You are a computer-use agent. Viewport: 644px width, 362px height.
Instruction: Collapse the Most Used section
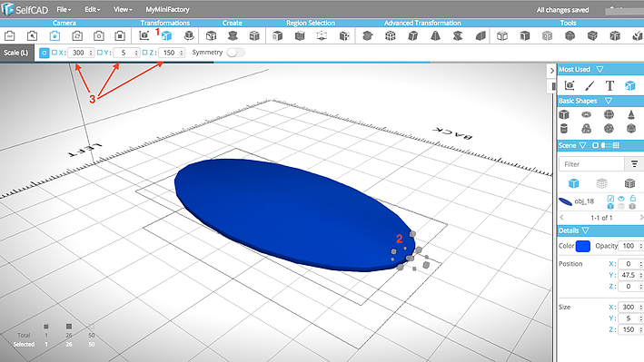coord(599,69)
